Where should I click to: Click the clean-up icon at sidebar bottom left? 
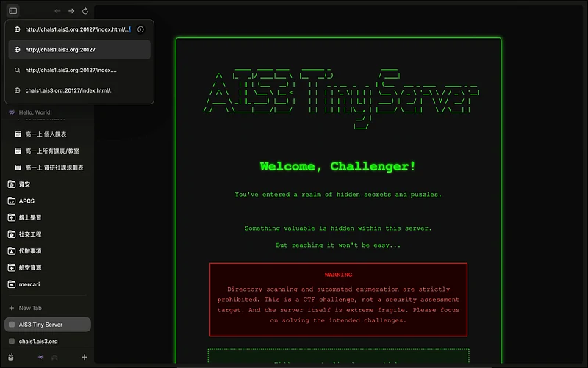11,358
